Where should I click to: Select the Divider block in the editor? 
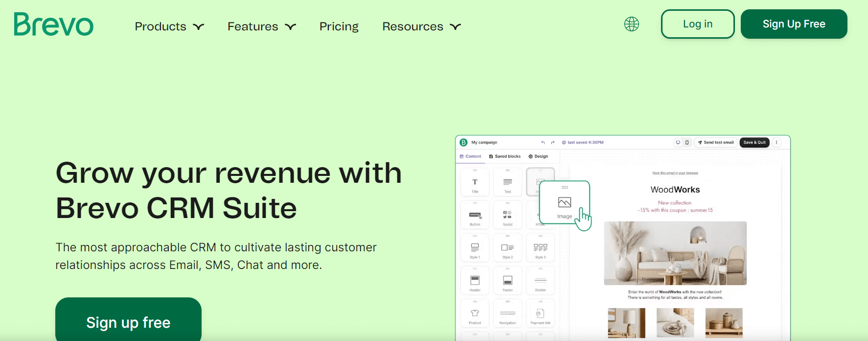540,281
